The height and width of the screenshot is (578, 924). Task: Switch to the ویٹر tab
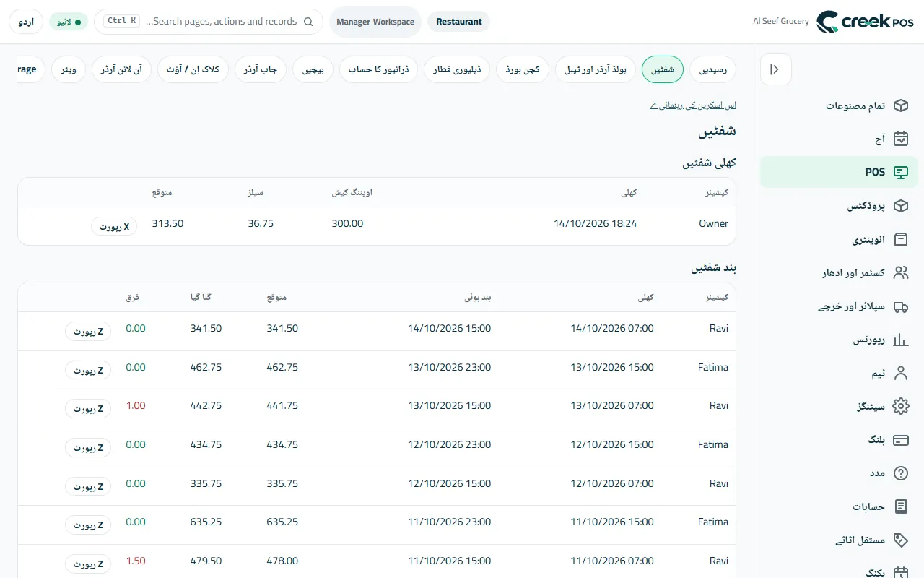point(69,69)
